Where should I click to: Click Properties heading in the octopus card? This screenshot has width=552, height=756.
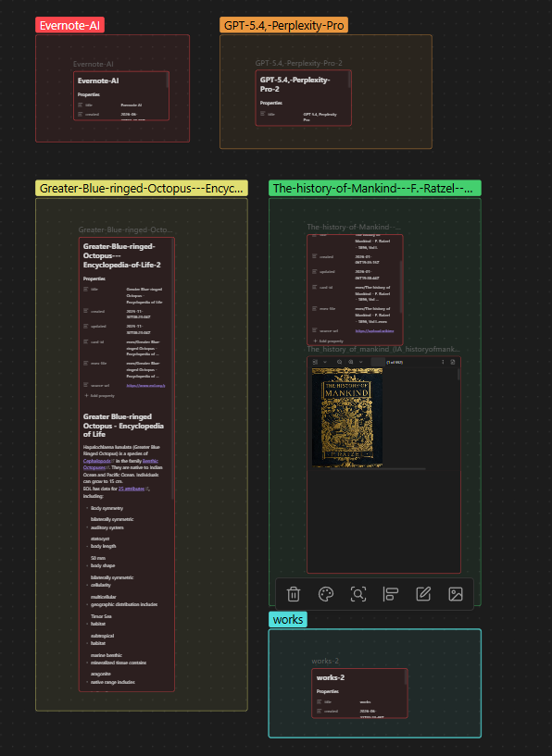94,279
